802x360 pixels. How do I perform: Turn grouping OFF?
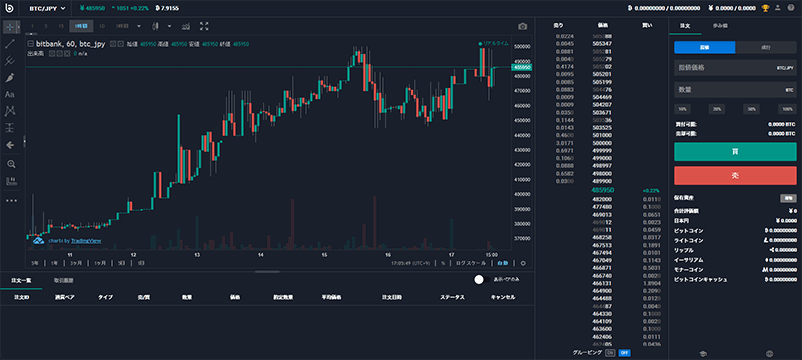coord(624,353)
